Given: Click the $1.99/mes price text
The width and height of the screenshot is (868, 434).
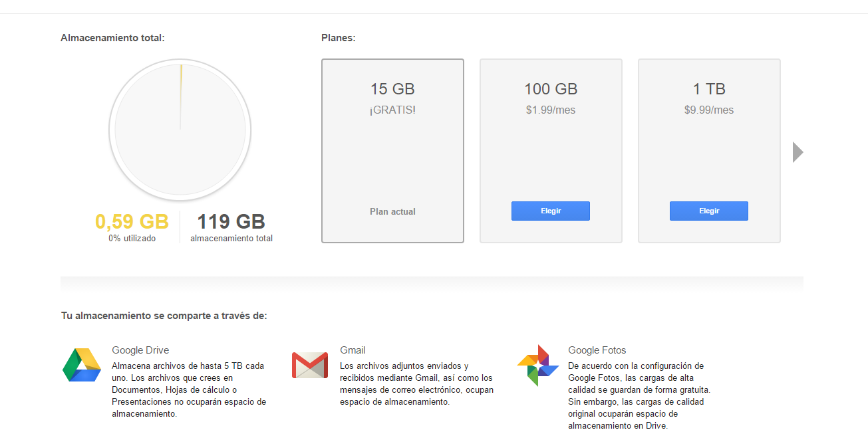Looking at the screenshot, I should (x=550, y=110).
